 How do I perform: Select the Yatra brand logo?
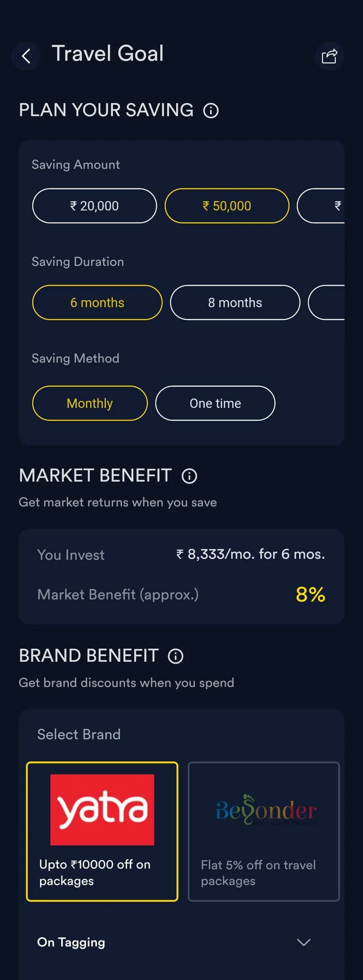(x=102, y=810)
